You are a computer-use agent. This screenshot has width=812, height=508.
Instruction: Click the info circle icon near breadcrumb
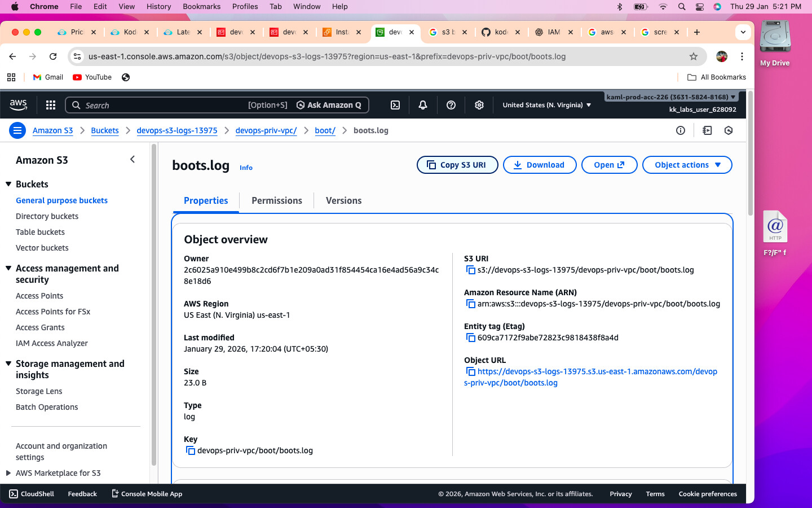[x=681, y=130]
